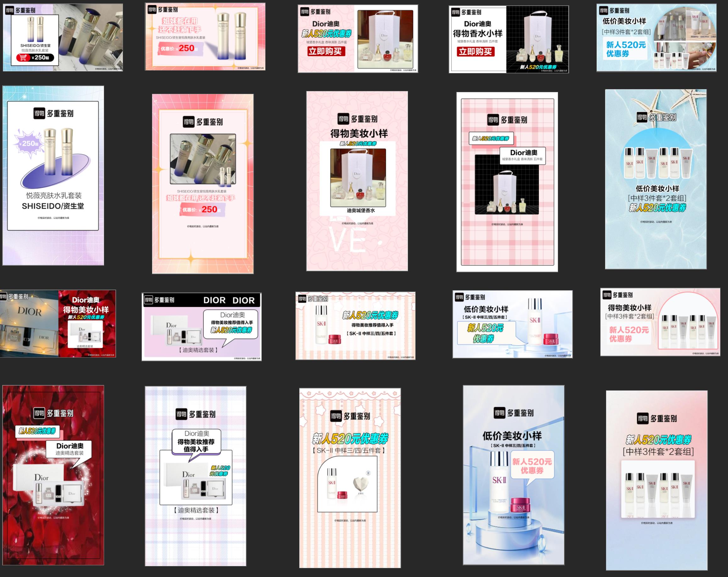Viewport: 728px width, 577px height.
Task: Select the lavender banner with the DIOR DIOR black header
Action: pos(202,327)
